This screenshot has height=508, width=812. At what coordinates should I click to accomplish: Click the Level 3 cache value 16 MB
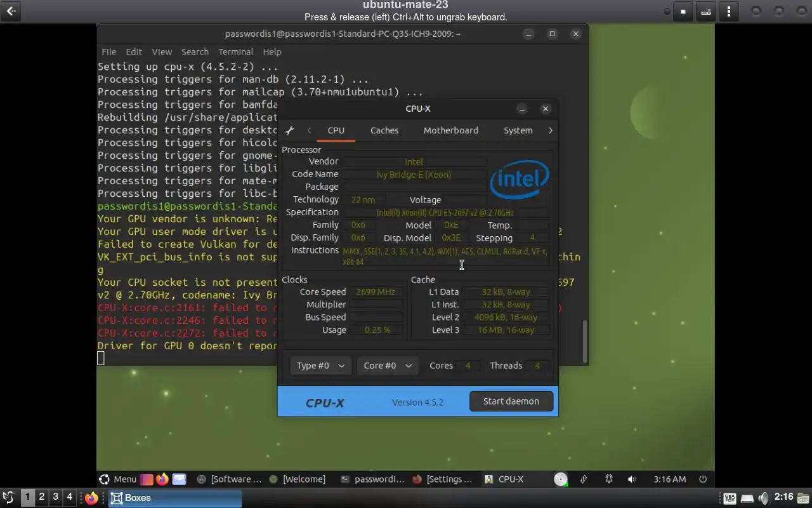[506, 330]
